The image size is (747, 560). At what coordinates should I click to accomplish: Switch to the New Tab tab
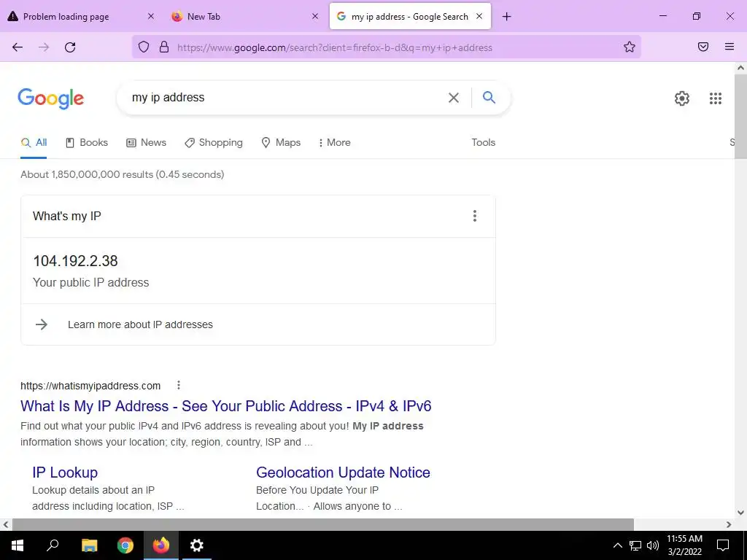pyautogui.click(x=204, y=17)
